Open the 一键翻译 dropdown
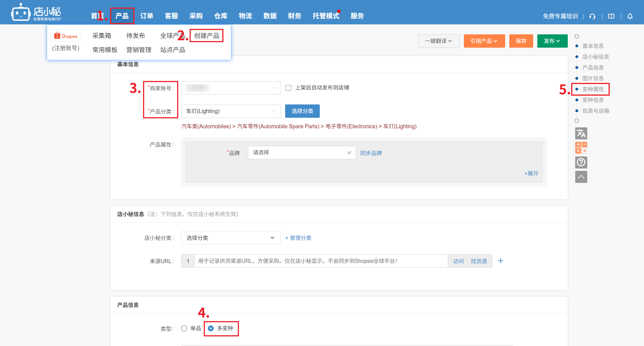The image size is (644, 346). tap(439, 41)
